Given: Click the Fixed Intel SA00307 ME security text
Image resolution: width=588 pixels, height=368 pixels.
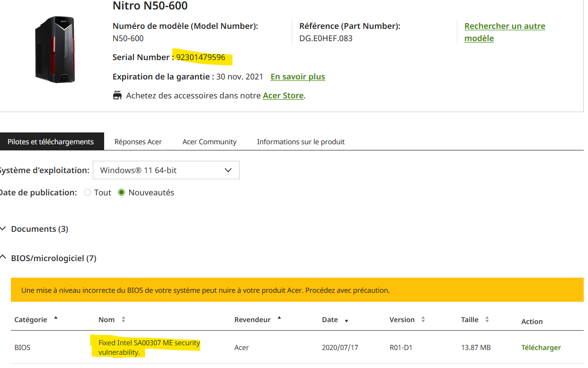Looking at the screenshot, I should point(149,348).
